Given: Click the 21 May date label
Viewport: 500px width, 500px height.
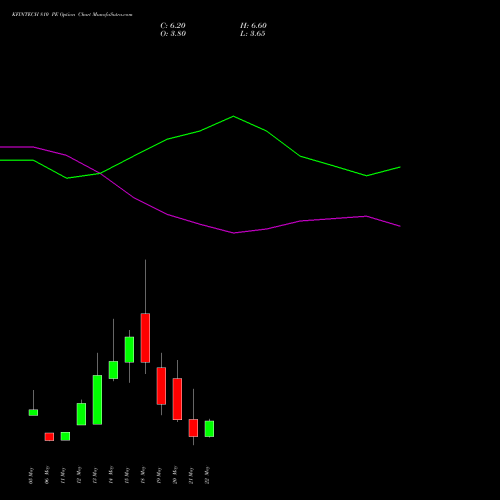Looking at the screenshot, I should click(x=191, y=476).
